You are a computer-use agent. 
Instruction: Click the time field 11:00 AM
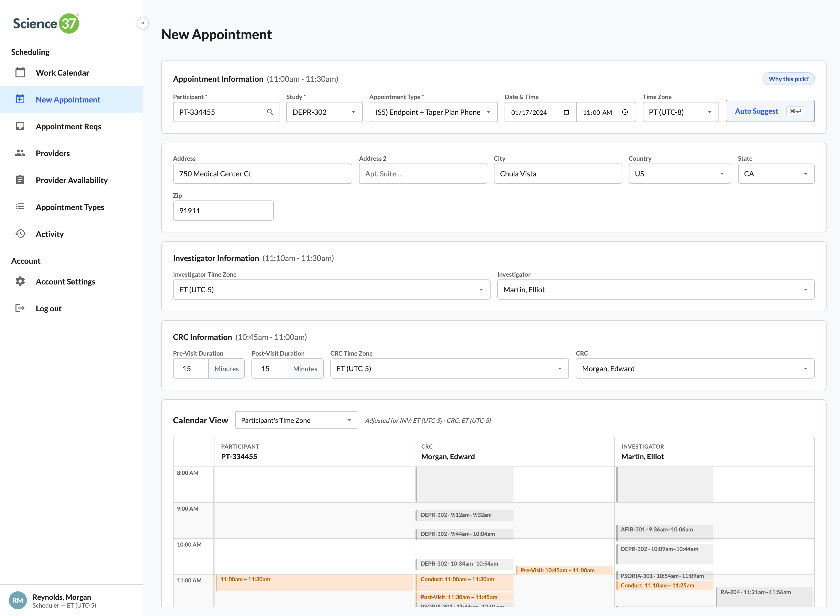pos(606,112)
